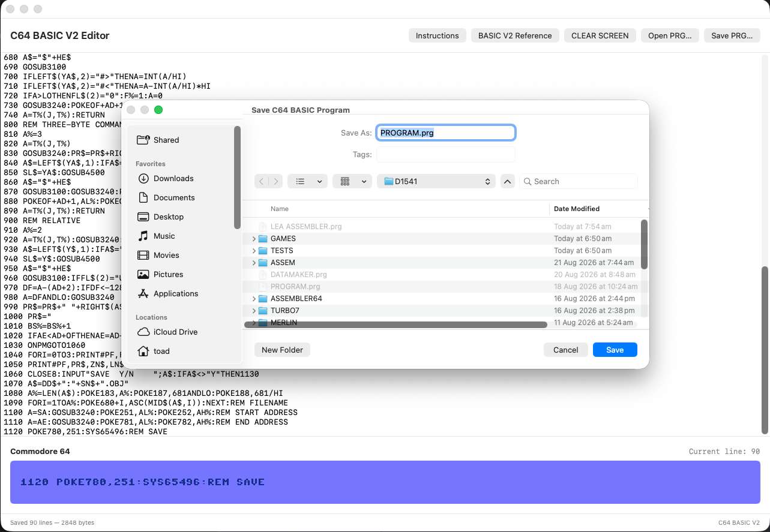Click the blue Save button
This screenshot has width=770, height=532.
(615, 350)
